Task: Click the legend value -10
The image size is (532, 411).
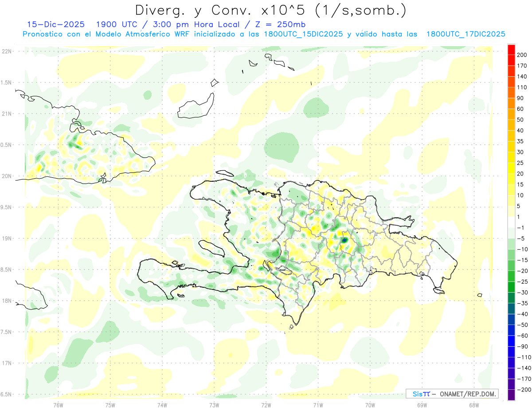Action: (523, 249)
